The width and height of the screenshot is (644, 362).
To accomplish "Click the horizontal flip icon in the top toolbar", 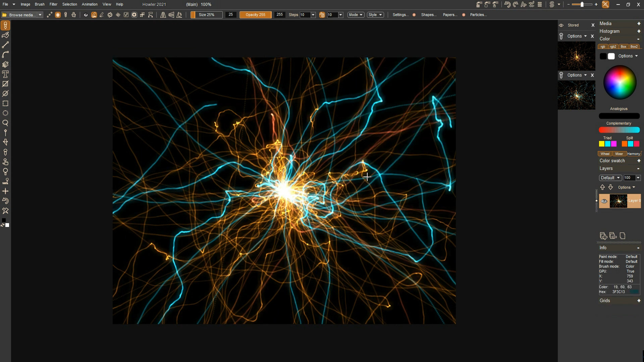I will 163,15.
